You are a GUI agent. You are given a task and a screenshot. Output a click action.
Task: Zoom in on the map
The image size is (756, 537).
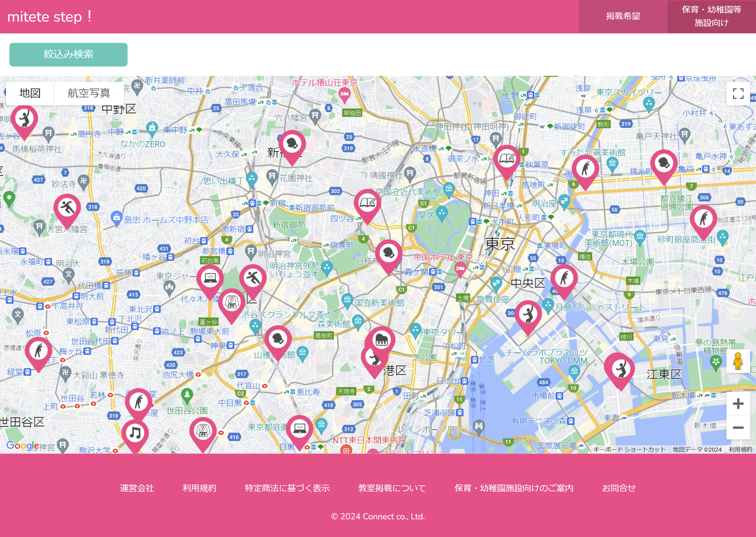(x=738, y=404)
